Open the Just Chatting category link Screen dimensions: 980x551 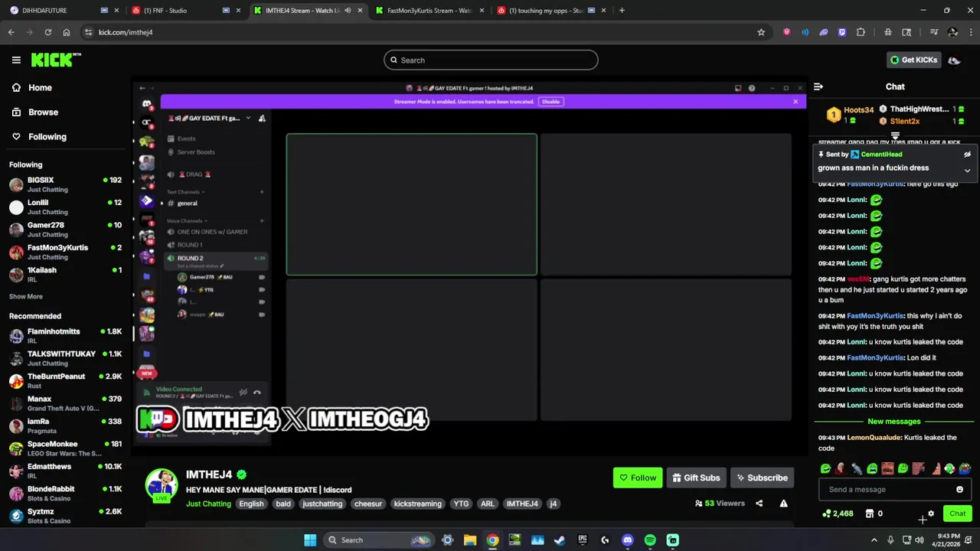[x=208, y=504]
